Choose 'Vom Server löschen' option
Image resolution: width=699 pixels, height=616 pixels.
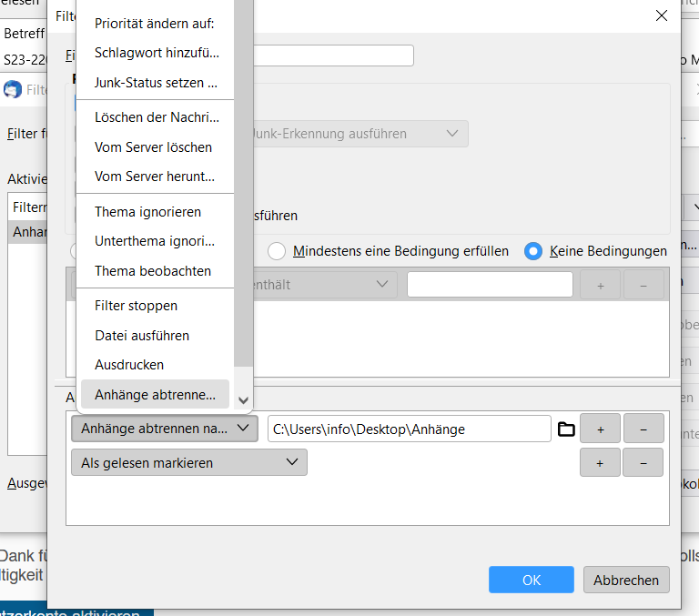(155, 147)
